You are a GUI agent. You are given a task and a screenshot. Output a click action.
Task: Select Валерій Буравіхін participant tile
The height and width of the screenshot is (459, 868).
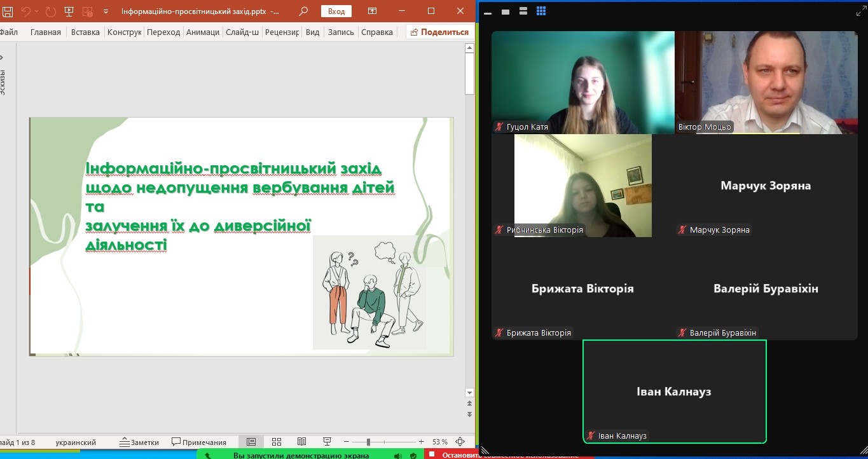pyautogui.click(x=766, y=289)
